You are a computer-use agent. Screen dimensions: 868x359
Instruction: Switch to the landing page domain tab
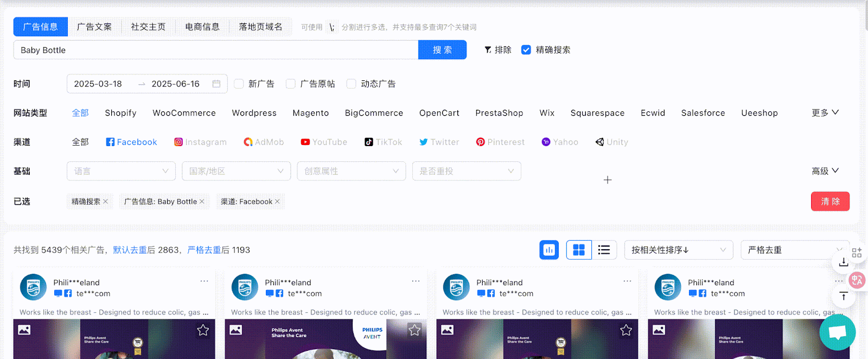pos(261,27)
